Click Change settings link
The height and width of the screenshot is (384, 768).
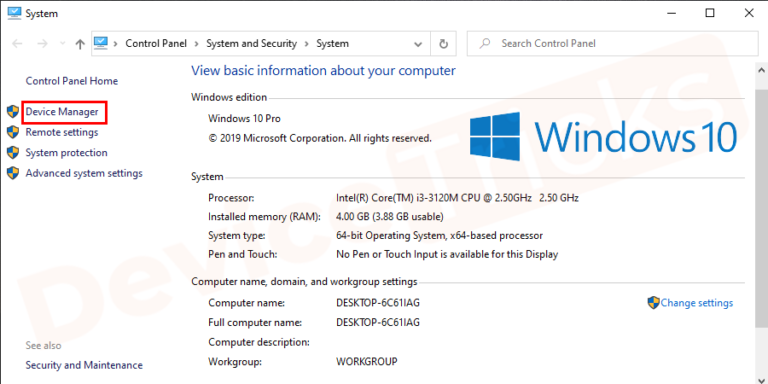tap(696, 303)
